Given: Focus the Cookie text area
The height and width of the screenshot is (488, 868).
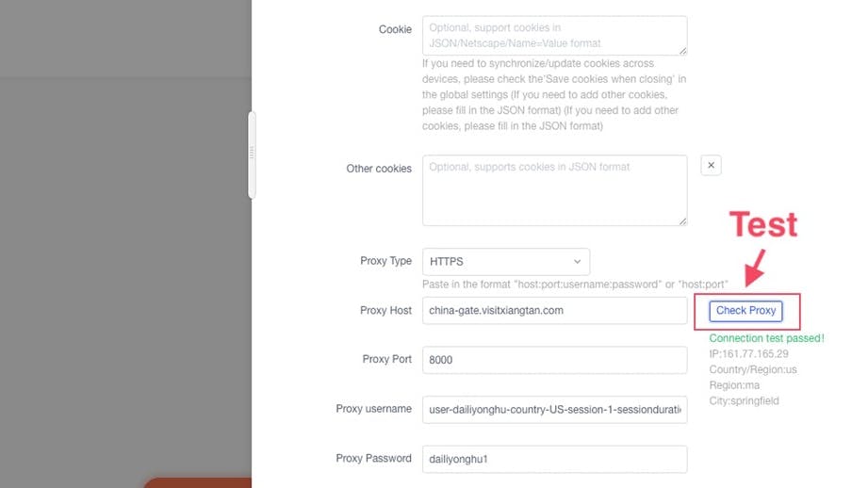Looking at the screenshot, I should pyautogui.click(x=555, y=36).
